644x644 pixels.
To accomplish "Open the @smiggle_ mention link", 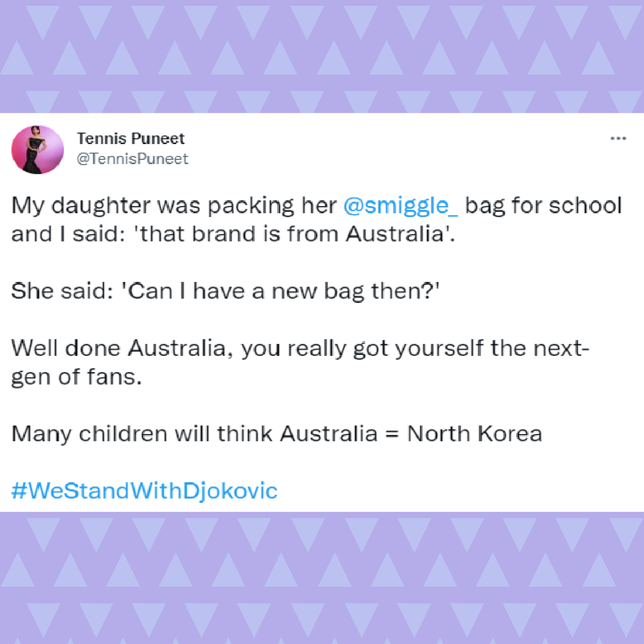I will pos(401,206).
